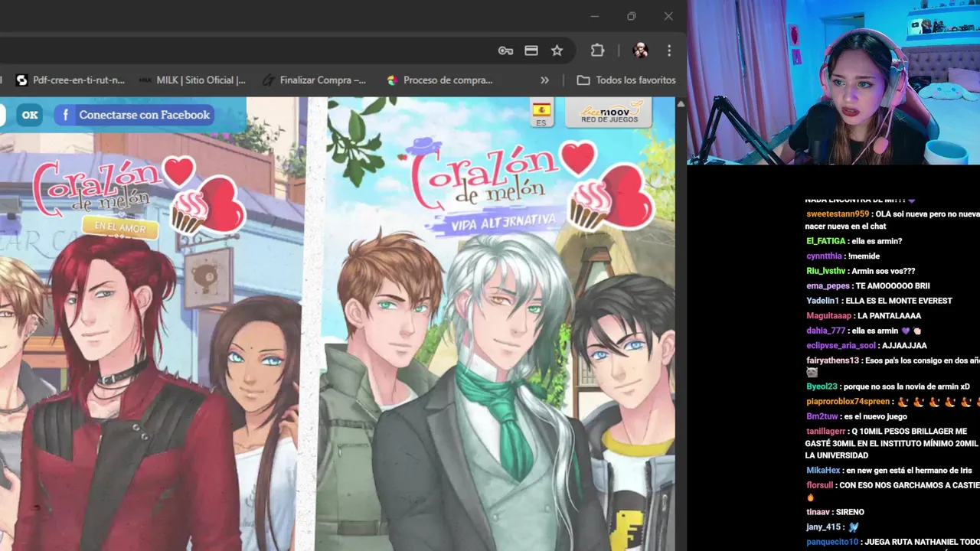This screenshot has width=980, height=551.
Task: Click chat username cyntthia
Action: [x=824, y=256]
